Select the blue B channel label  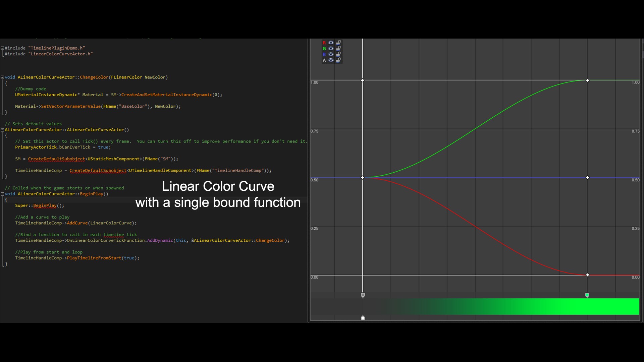coord(324,54)
